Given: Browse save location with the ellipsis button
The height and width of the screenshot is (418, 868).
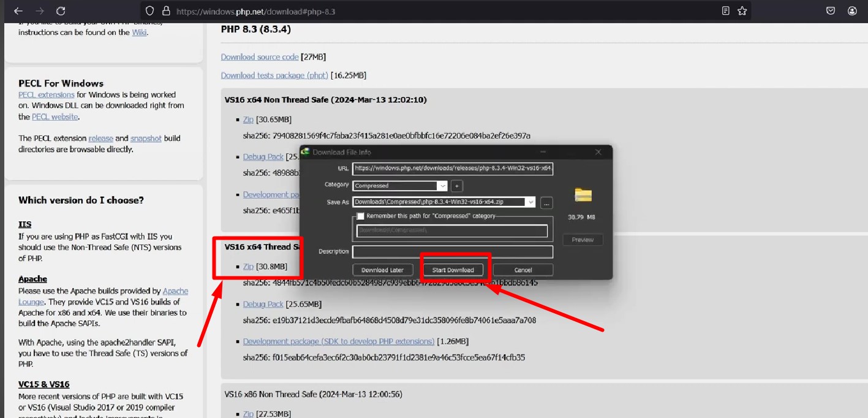Looking at the screenshot, I should [546, 203].
